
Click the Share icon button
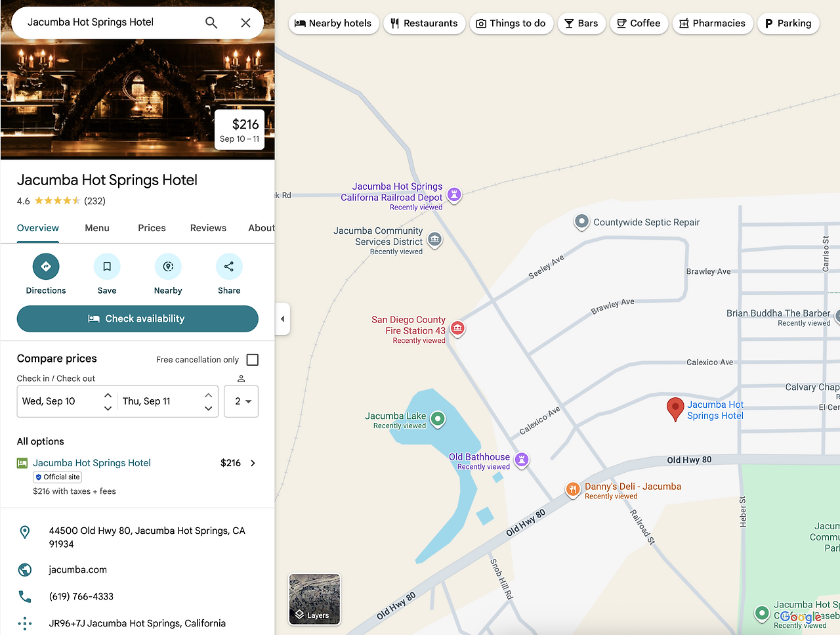pos(229,267)
